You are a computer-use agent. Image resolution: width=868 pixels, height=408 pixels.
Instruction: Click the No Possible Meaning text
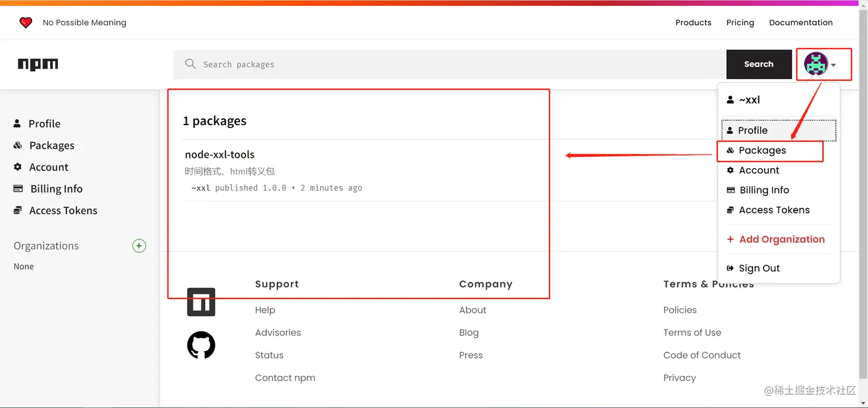[84, 22]
